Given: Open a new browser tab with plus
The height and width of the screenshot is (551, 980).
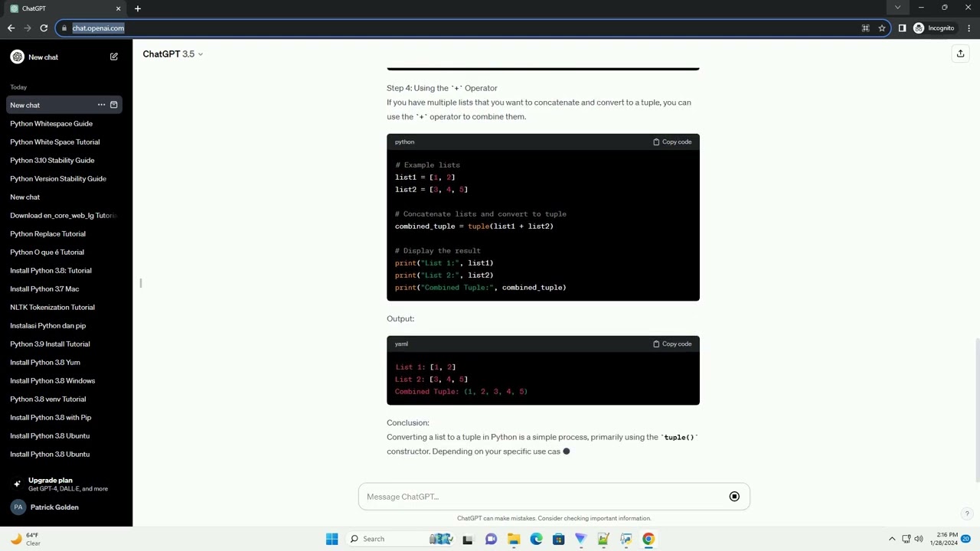Looking at the screenshot, I should pos(138,8).
